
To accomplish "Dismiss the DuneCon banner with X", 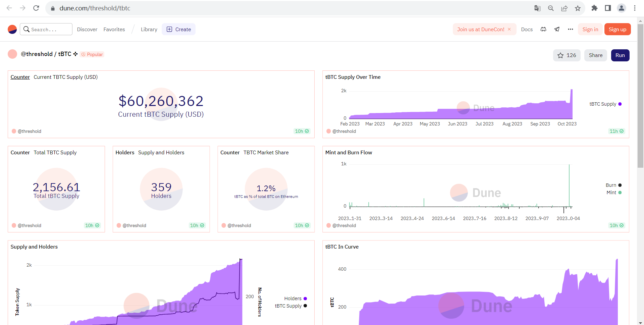I will pos(509,29).
